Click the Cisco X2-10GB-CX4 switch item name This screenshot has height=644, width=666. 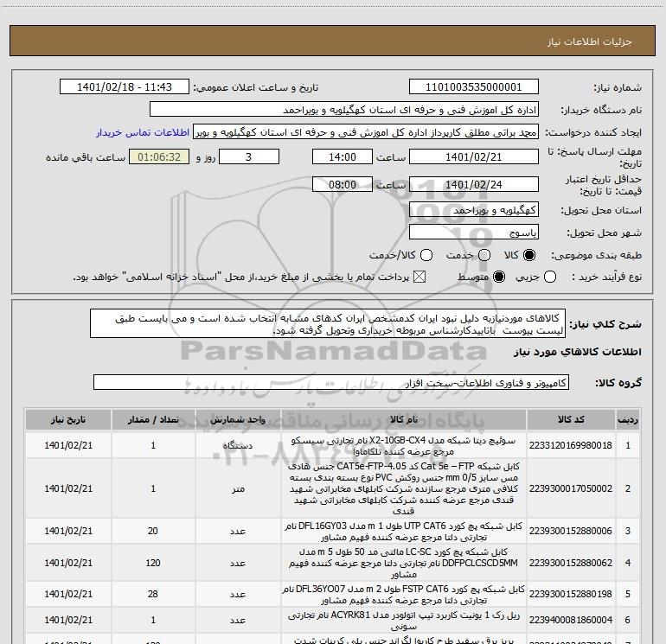tap(404, 446)
